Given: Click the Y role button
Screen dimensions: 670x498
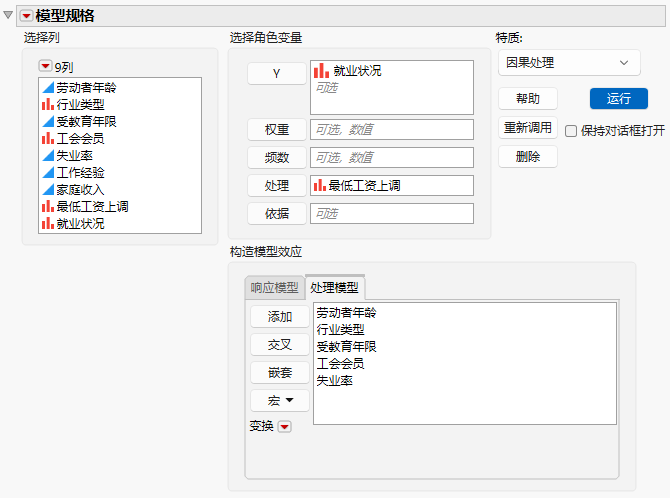Looking at the screenshot, I should (276, 74).
